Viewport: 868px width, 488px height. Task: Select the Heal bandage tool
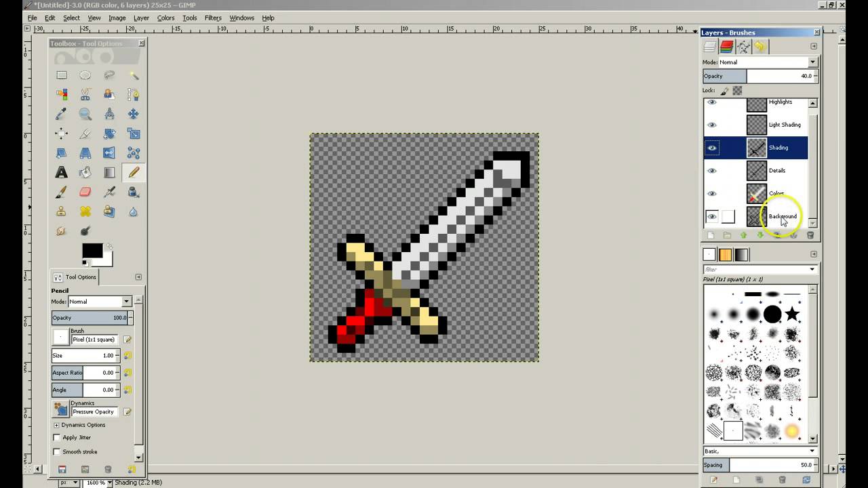(x=85, y=211)
